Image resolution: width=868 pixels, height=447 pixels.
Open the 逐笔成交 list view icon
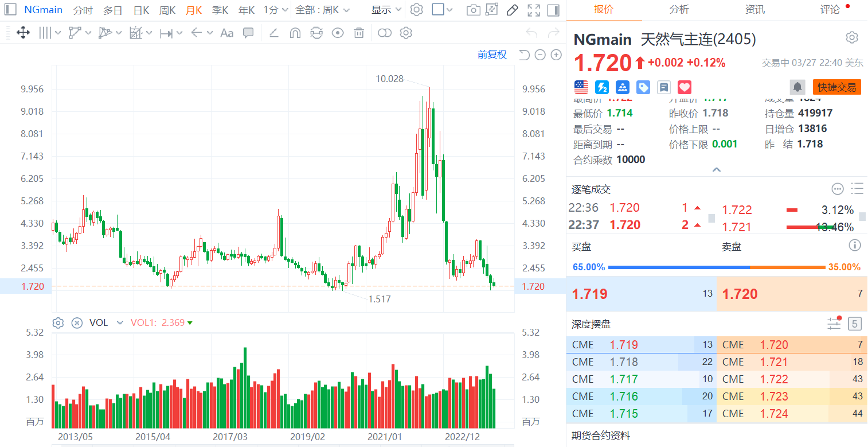point(857,189)
